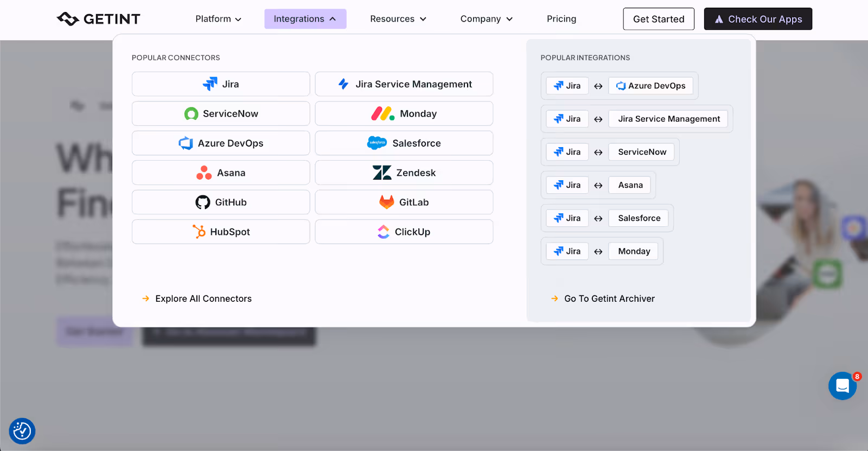Image resolution: width=868 pixels, height=451 pixels.
Task: Click the Getint logo
Action: coord(98,19)
